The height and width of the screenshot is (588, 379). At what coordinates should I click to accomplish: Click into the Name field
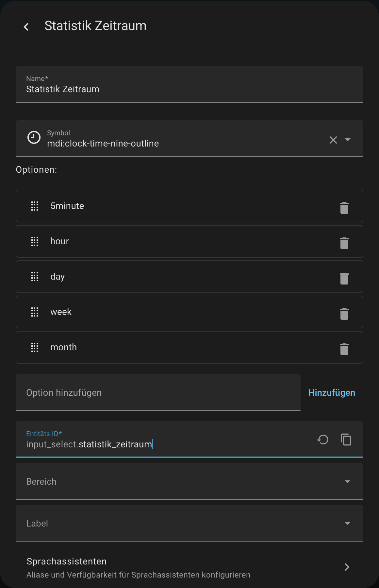189,89
